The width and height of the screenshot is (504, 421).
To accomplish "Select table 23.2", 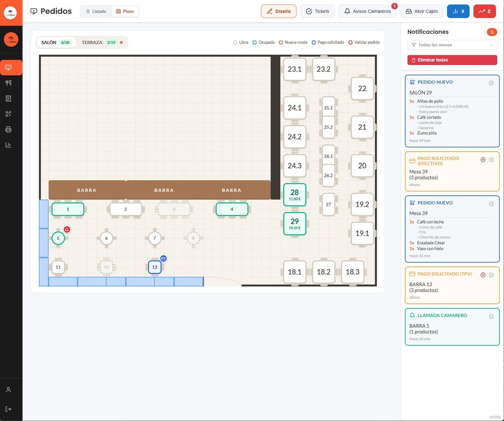I will click(324, 69).
